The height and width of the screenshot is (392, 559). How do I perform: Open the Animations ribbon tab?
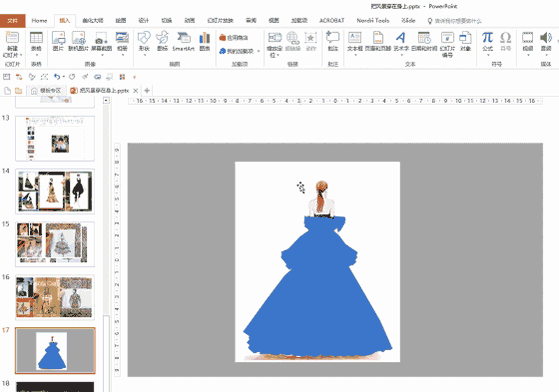coord(189,21)
